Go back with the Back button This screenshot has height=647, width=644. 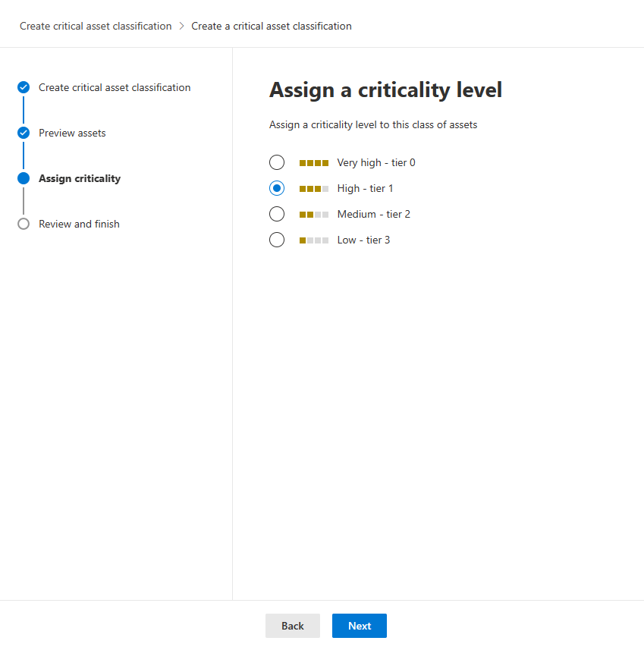[293, 626]
